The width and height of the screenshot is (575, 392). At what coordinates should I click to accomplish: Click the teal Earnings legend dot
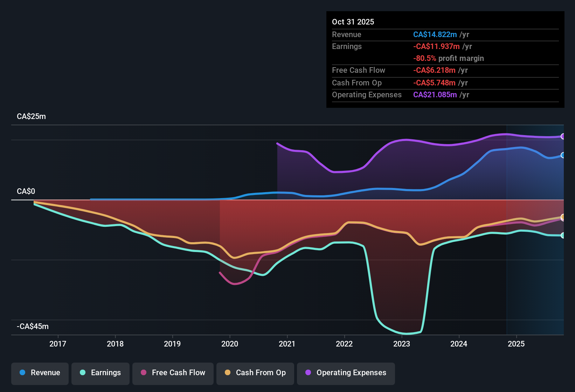(x=82, y=373)
